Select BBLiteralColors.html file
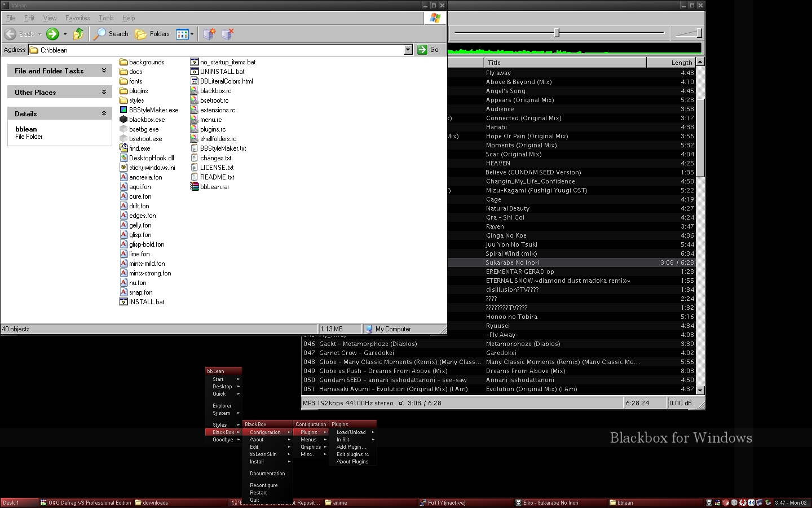 (x=222, y=81)
